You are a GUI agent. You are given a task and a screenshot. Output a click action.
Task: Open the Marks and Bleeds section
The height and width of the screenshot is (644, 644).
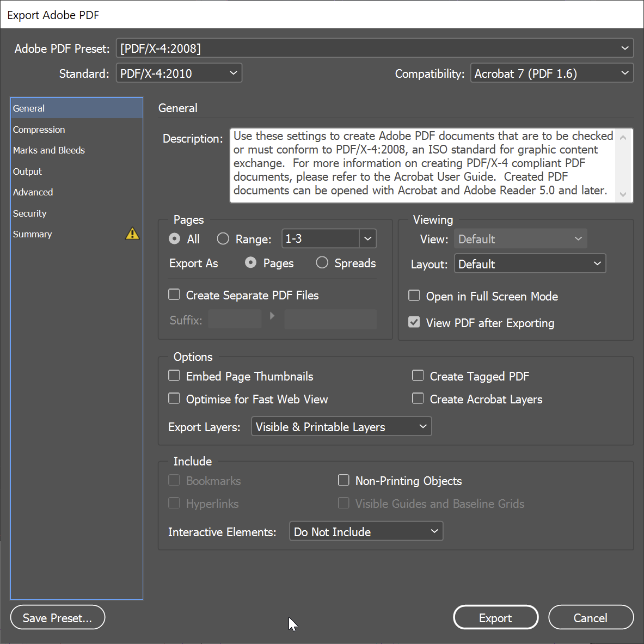point(48,150)
